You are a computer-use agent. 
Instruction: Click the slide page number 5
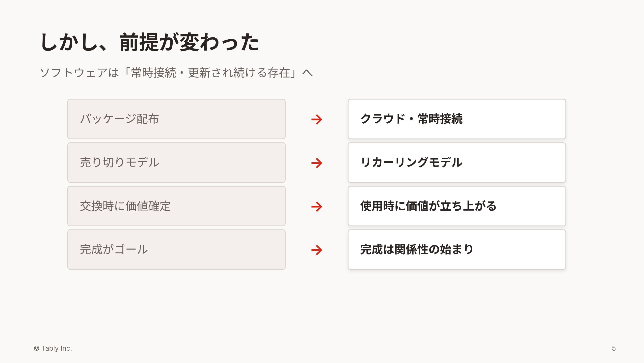click(614, 348)
